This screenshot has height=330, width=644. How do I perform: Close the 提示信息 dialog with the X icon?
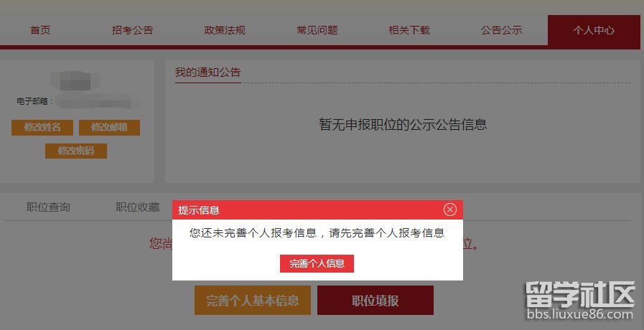(x=449, y=209)
